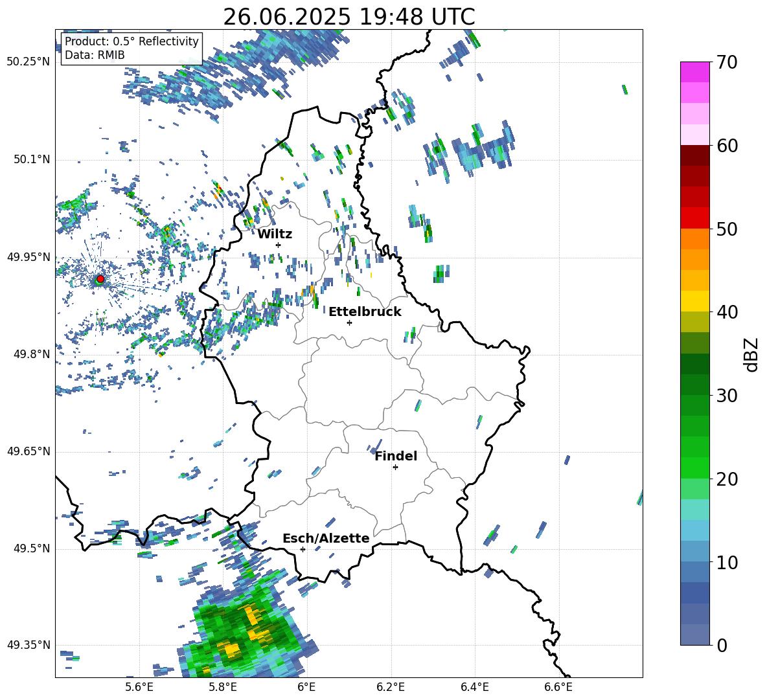Click the yellow swatch just above 40 dBZ
767x700 pixels.
pos(695,302)
